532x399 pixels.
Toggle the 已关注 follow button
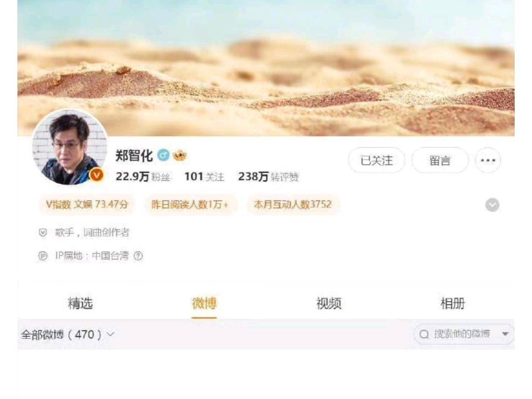point(377,160)
